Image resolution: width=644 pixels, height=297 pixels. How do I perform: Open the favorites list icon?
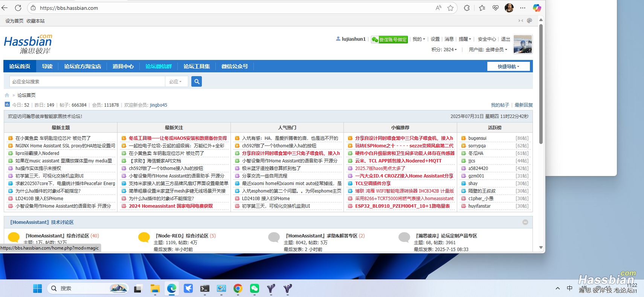pyautogui.click(x=482, y=8)
